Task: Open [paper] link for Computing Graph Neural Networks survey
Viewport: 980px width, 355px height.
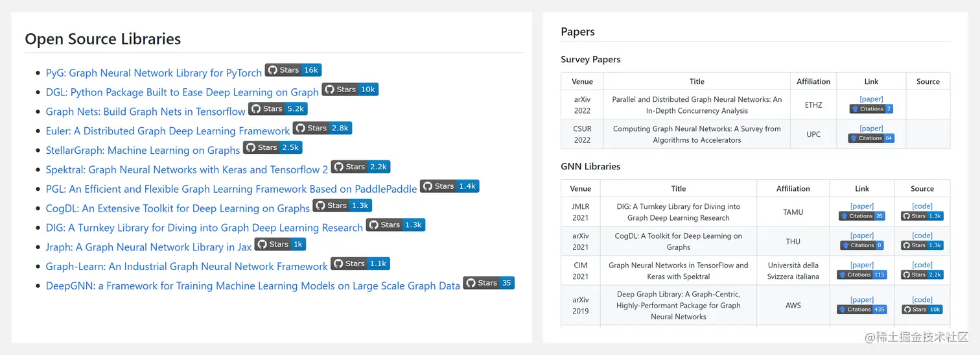Action: 871,129
